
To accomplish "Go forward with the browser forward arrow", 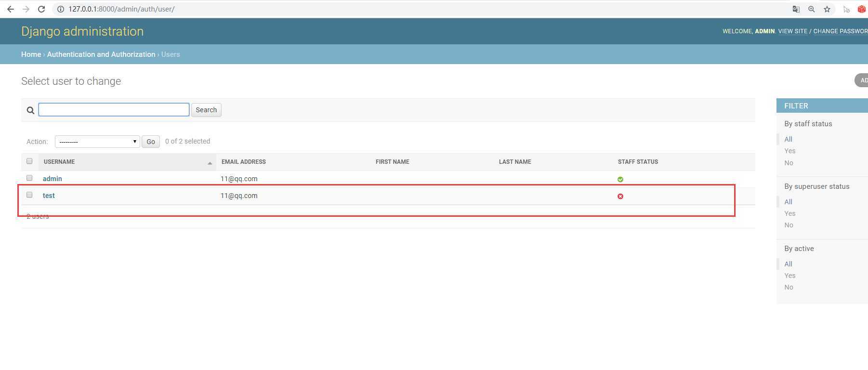I will tap(26, 9).
